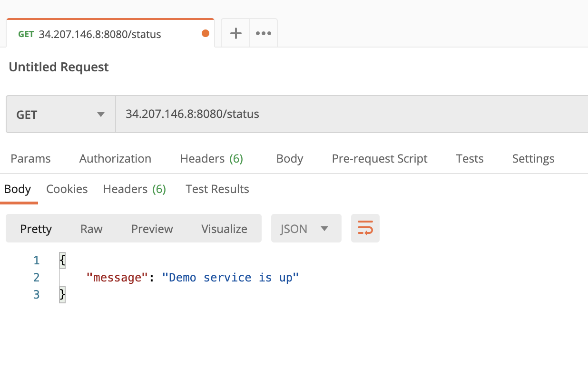Viewport: 588px width, 368px height.
Task: Select the 34.207.146.8:8080/status request tab
Action: point(110,34)
